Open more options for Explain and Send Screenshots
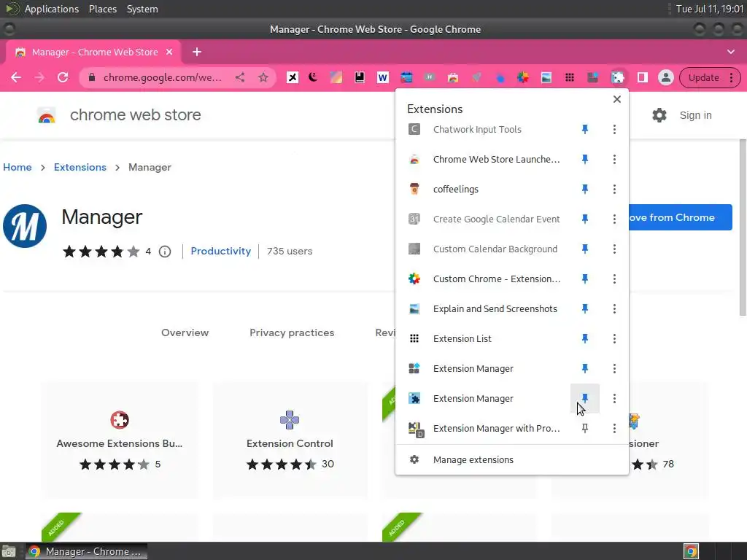This screenshot has width=747, height=560. coord(614,308)
